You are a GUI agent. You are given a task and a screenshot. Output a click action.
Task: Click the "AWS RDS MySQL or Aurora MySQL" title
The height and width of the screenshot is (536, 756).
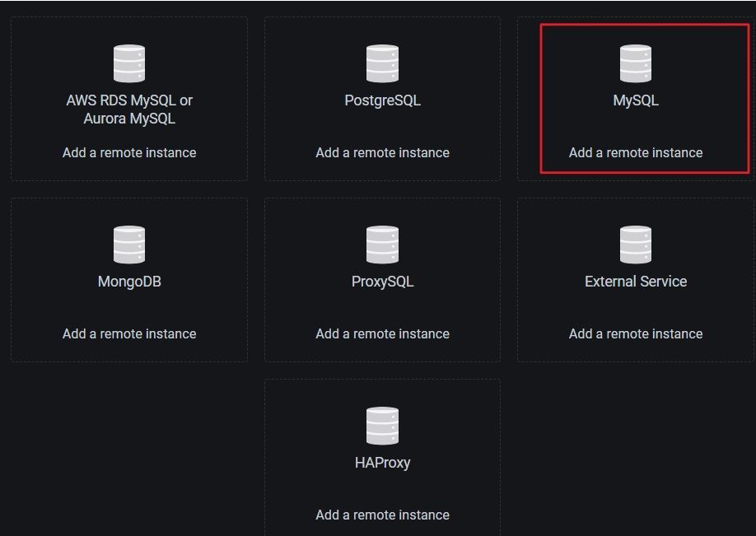click(129, 110)
